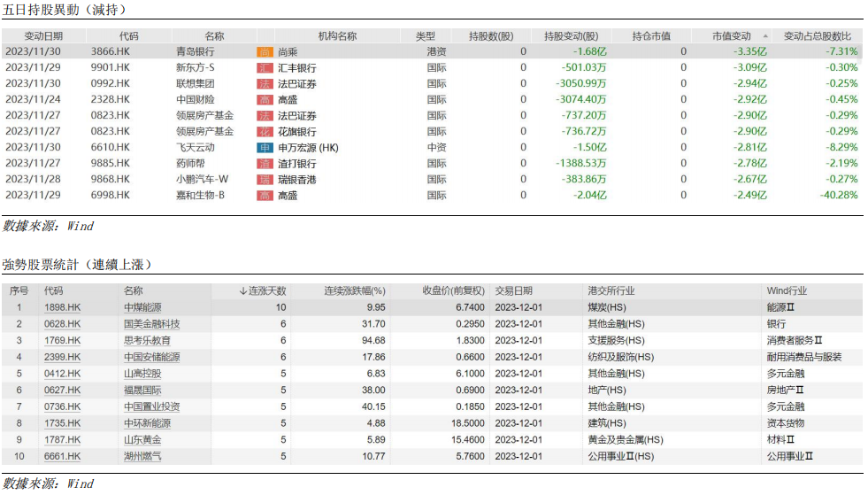Image resolution: width=868 pixels, height=495 pixels.
Task: Select the 联想集团 name cell
Action: coord(195,84)
